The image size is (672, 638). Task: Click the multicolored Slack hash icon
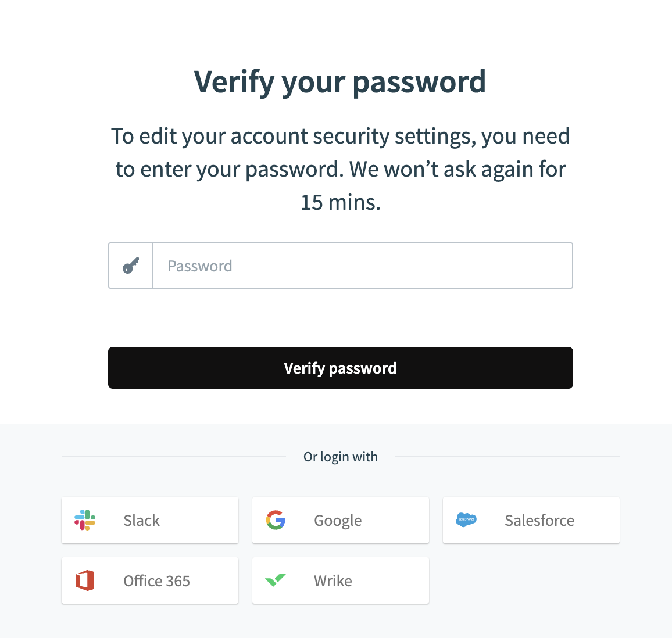coord(85,520)
